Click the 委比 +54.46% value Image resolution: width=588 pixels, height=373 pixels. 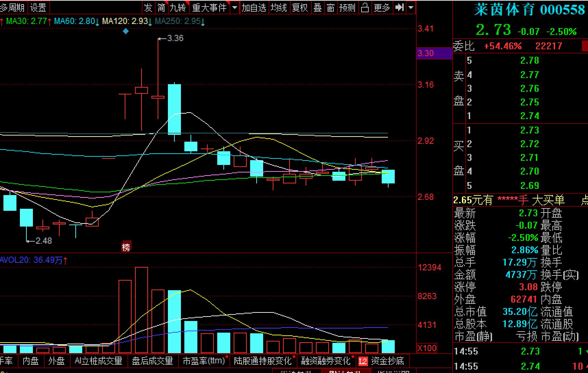tap(503, 46)
